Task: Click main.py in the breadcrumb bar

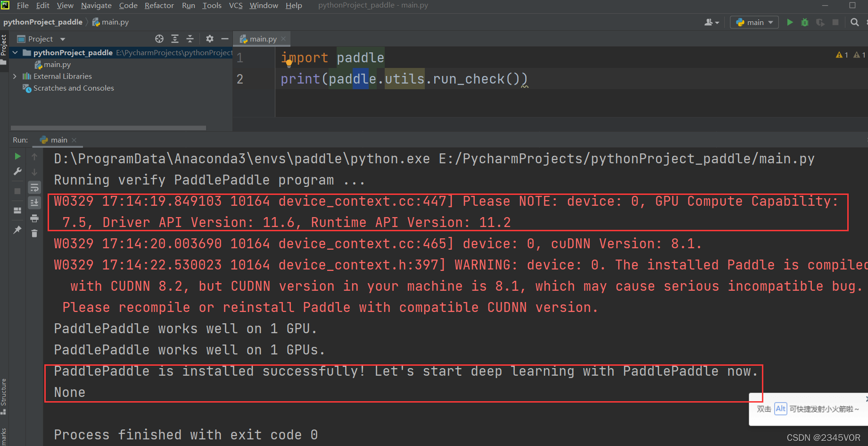Action: [x=115, y=22]
